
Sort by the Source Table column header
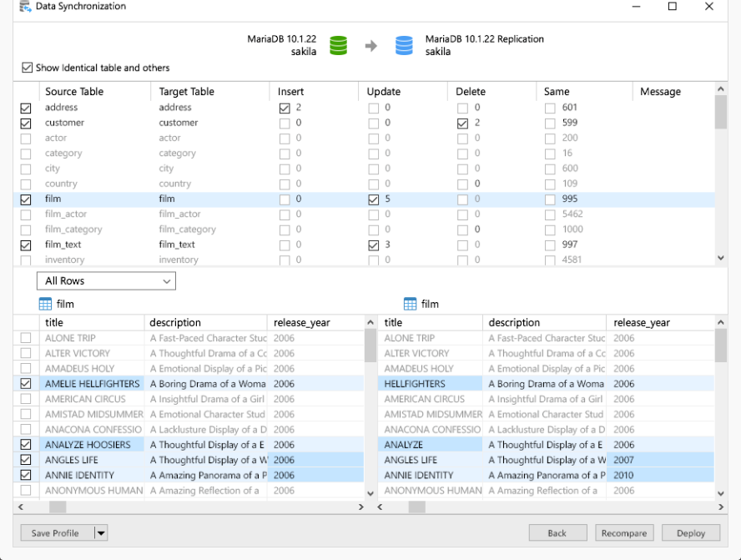[x=74, y=92]
